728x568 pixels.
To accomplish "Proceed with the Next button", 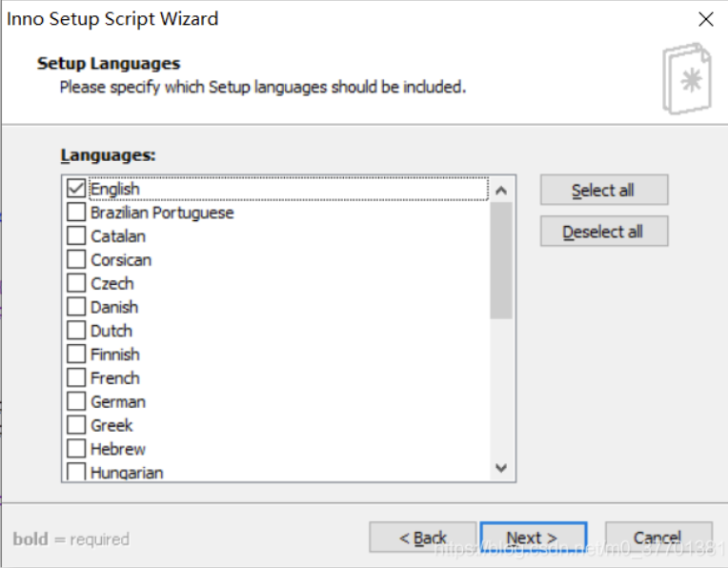I will (x=534, y=538).
